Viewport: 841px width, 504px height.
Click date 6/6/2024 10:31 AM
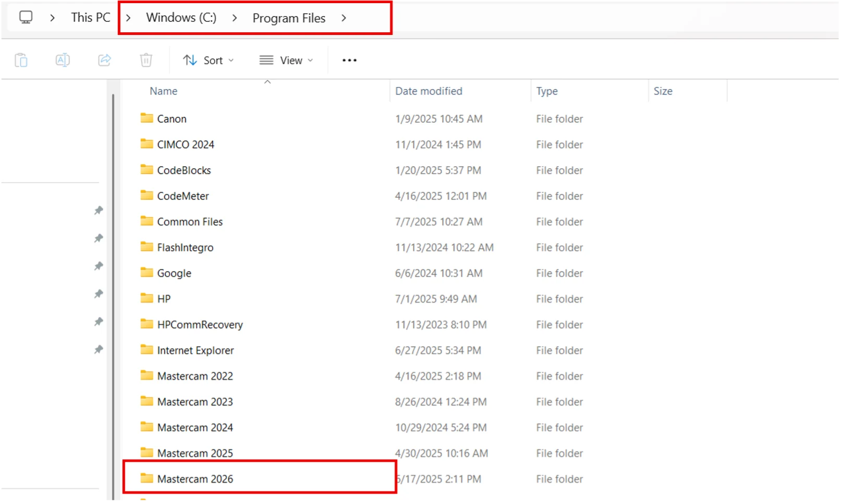point(438,273)
